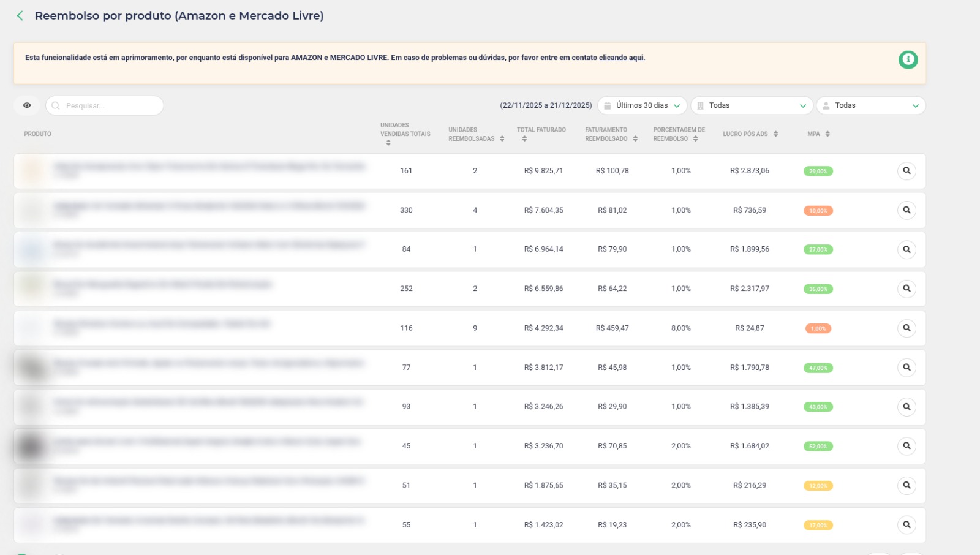980x555 pixels.
Task: Sort by Total Faturado column
Action: [x=525, y=139]
